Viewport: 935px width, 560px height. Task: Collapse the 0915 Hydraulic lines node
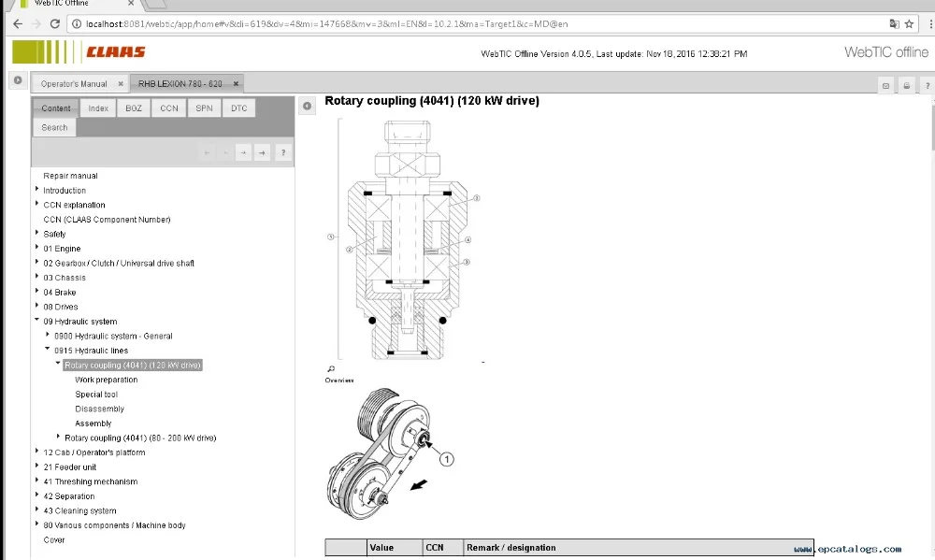pos(48,349)
